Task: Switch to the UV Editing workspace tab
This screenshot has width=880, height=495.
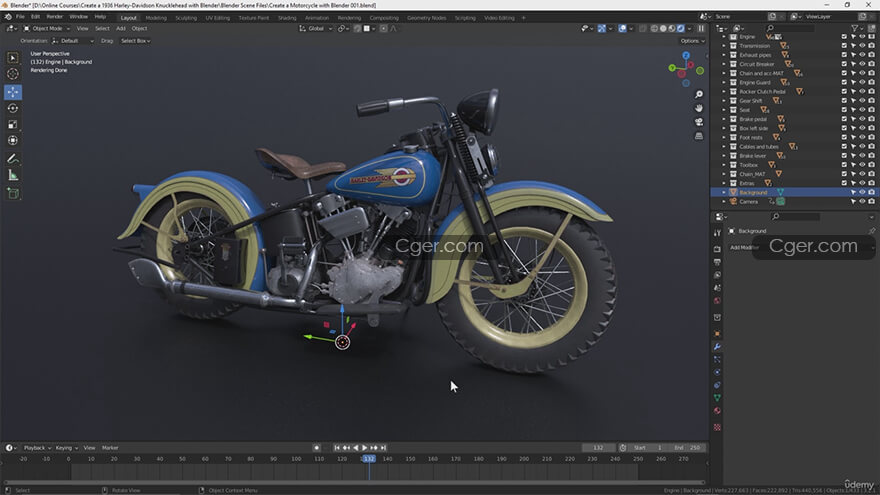Action: coord(218,18)
